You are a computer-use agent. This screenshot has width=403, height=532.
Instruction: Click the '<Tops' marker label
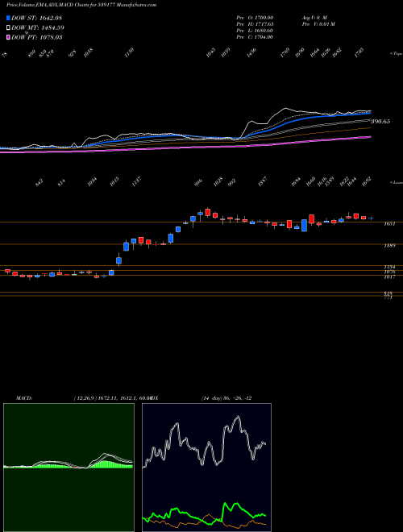click(396, 54)
